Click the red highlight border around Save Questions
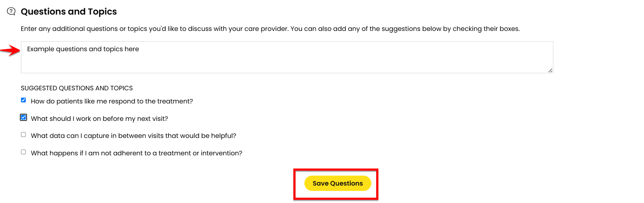This screenshot has width=644, height=203. [x=336, y=170]
